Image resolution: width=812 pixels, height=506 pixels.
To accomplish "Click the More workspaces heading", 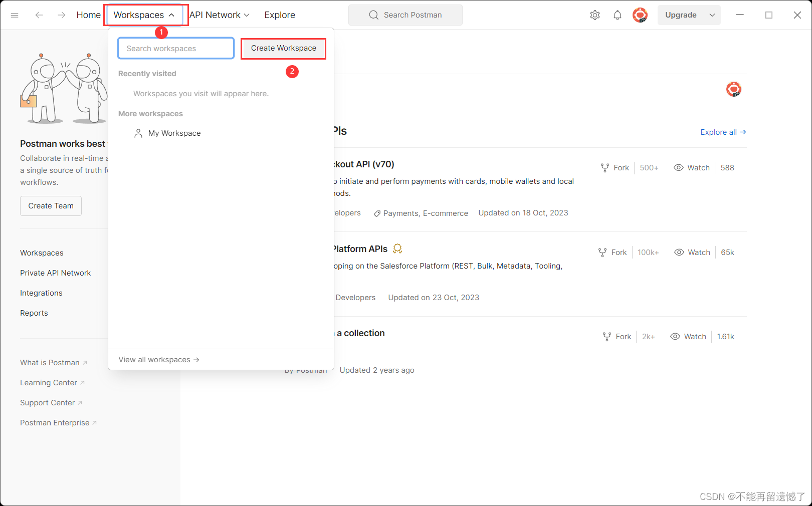I will tap(150, 114).
